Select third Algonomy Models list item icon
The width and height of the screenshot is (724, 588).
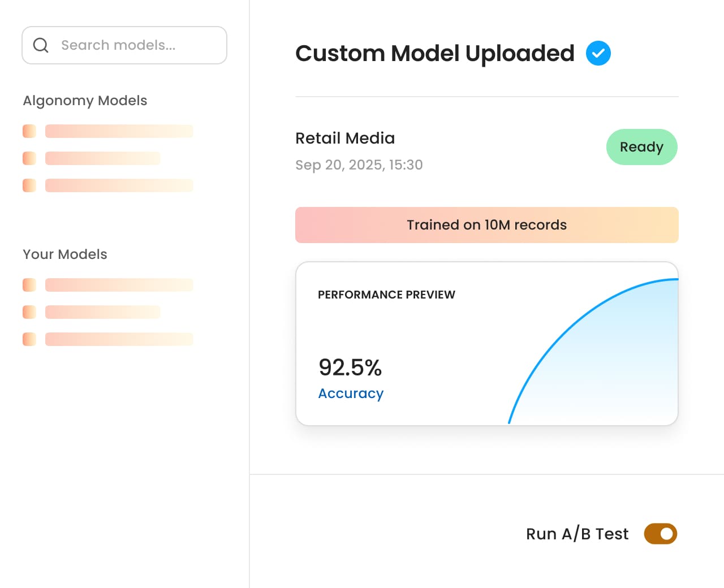pyautogui.click(x=29, y=185)
